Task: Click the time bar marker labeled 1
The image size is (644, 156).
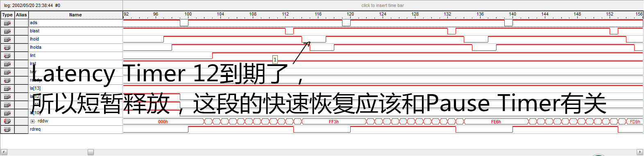Action: coord(275,59)
